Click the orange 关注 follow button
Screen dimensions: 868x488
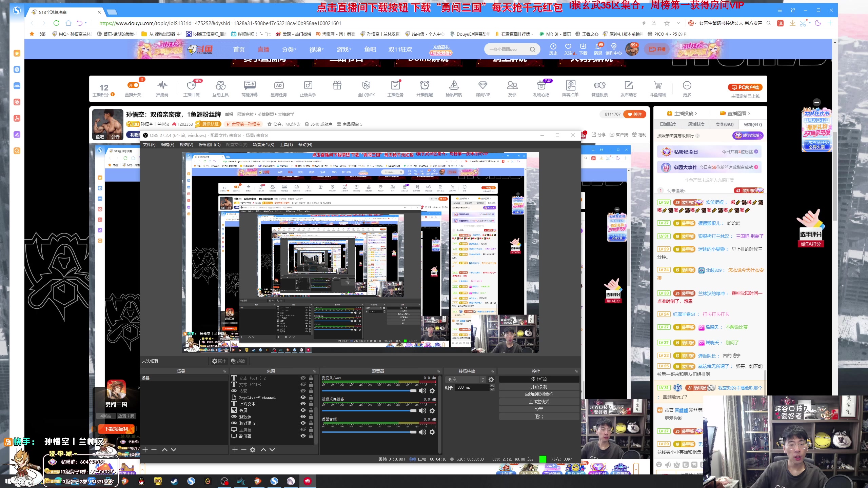635,114
